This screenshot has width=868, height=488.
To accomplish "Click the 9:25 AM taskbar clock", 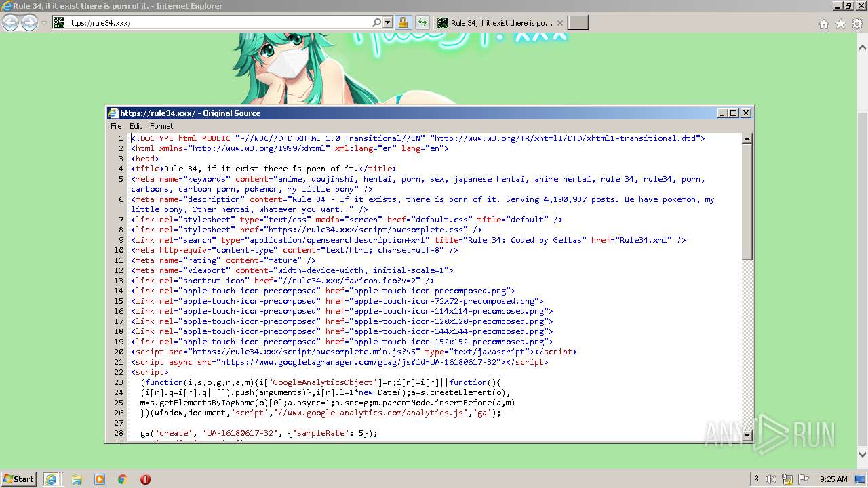I will (x=833, y=479).
